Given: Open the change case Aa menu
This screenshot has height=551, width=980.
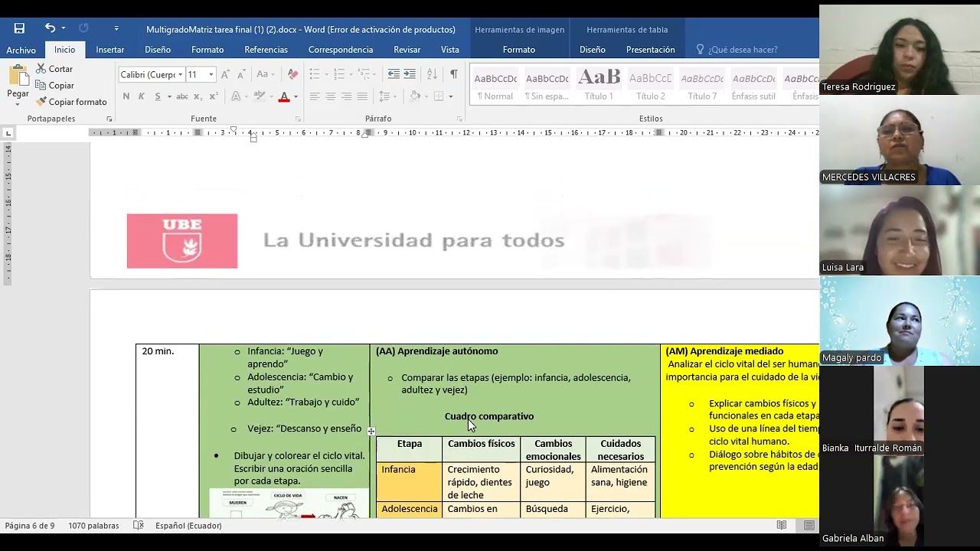Looking at the screenshot, I should pyautogui.click(x=265, y=74).
